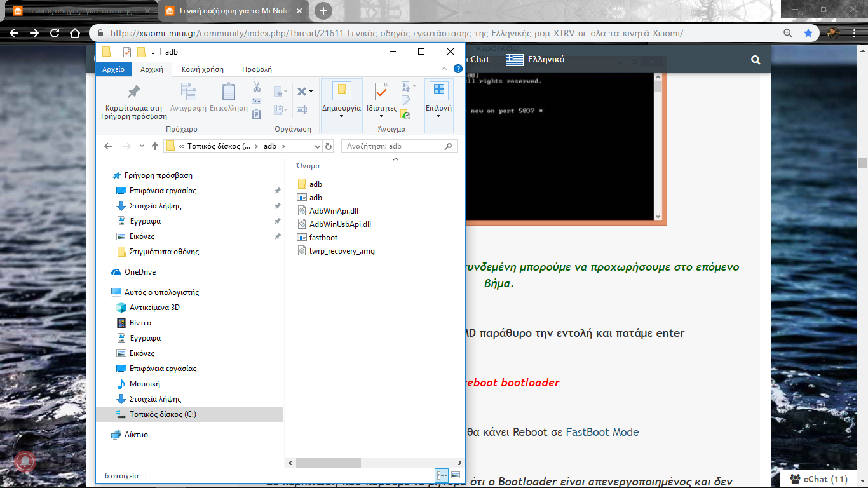The width and height of the screenshot is (868, 488).
Task: Open the address bar path history dropdown
Action: 317,146
